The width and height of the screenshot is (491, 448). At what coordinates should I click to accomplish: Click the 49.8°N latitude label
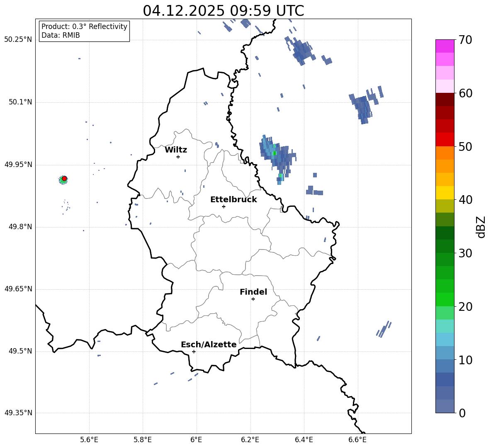(x=21, y=227)
